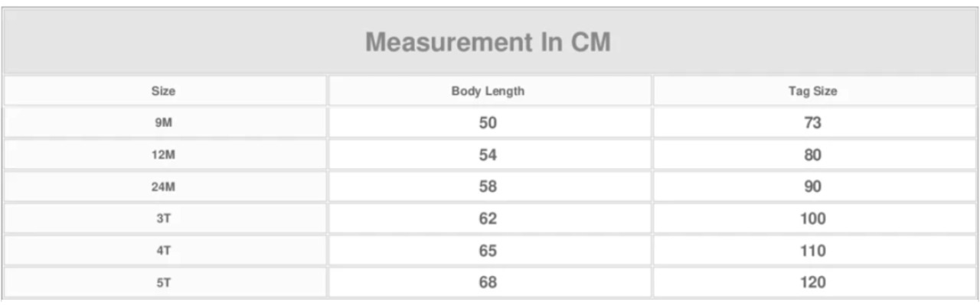The width and height of the screenshot is (980, 305).
Task: Click the 12M size cell
Action: 164,155
